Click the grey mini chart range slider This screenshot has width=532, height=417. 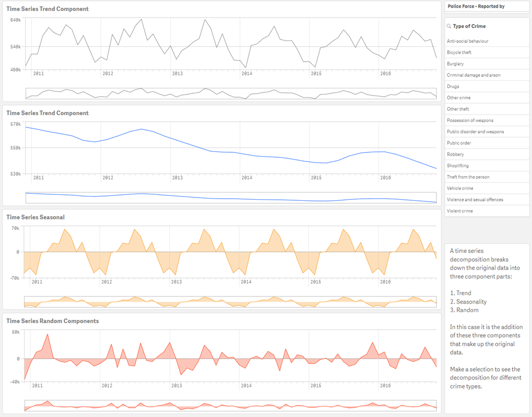[x=231, y=94]
